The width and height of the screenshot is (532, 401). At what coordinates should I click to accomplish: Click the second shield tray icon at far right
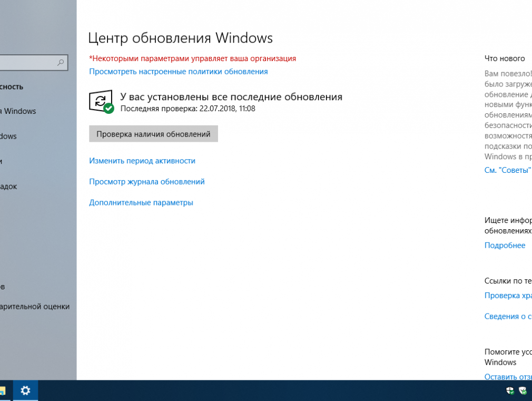coord(523,391)
